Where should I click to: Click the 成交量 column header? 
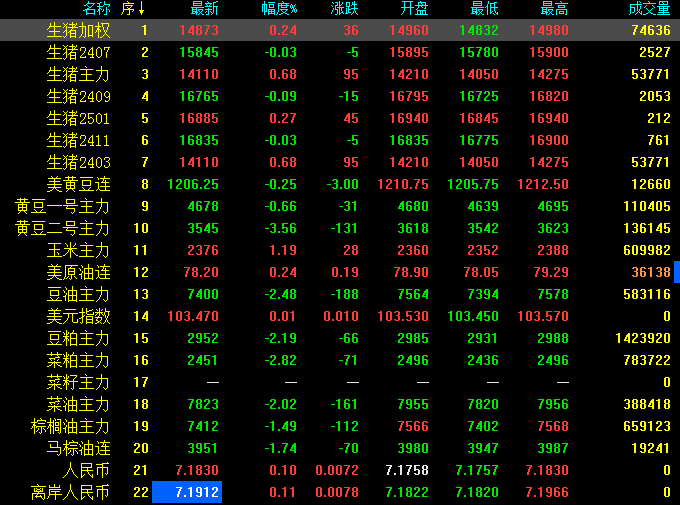649,8
